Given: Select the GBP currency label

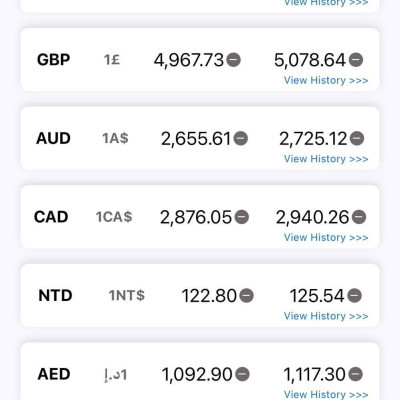Looking at the screenshot, I should tap(53, 60).
